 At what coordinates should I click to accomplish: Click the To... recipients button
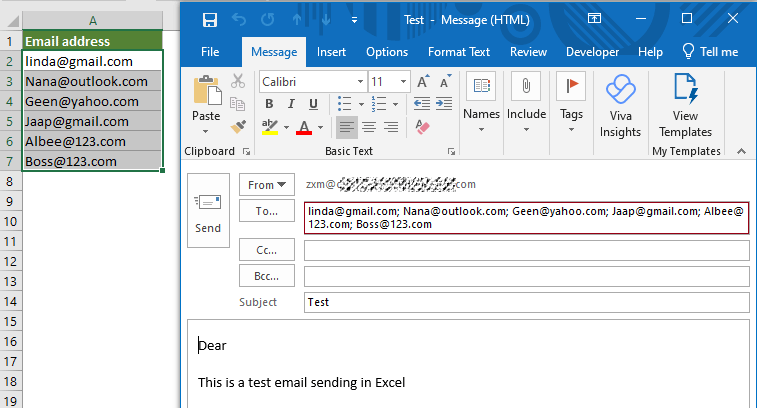click(x=266, y=211)
